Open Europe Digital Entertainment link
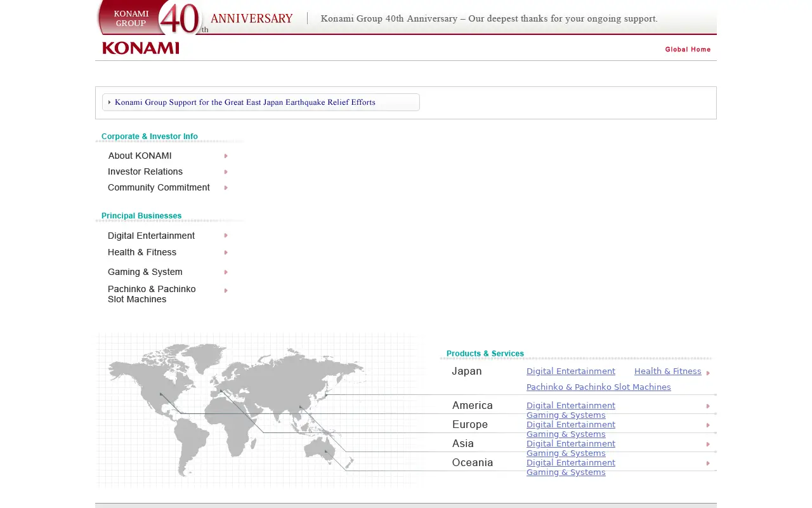This screenshot has width=812, height=508. click(571, 424)
